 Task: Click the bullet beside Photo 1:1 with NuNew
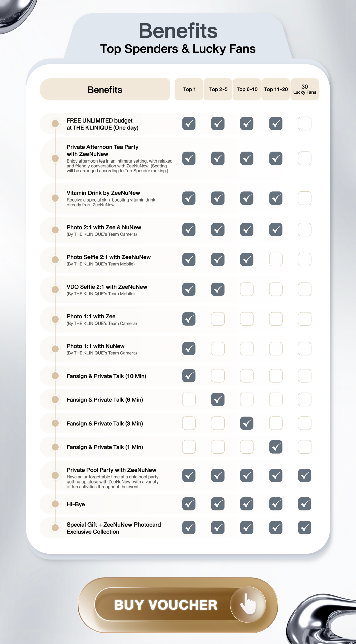point(55,349)
